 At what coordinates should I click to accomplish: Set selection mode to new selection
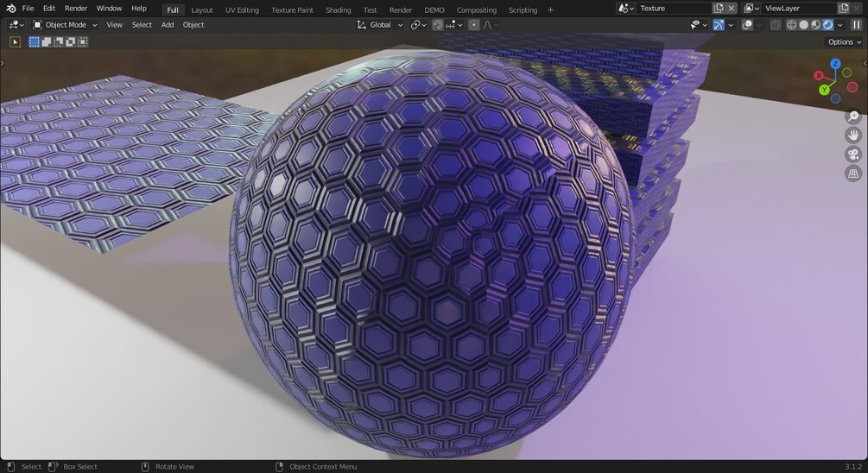click(35, 42)
